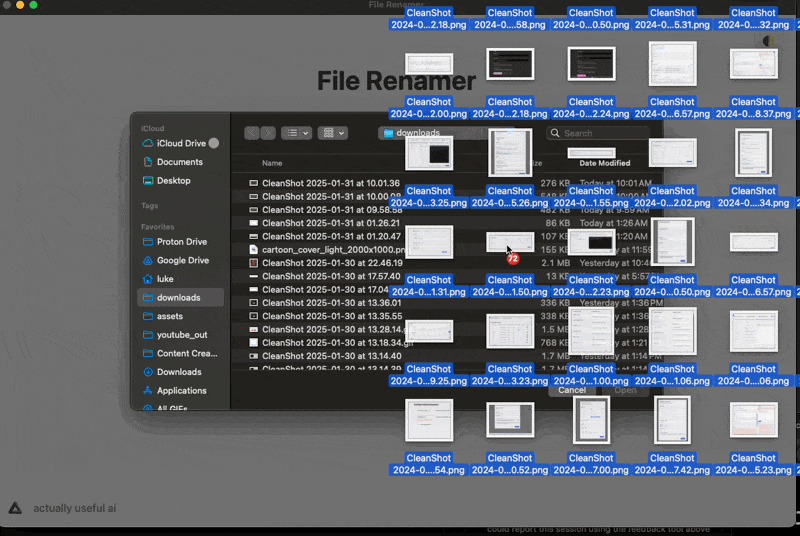Image resolution: width=800 pixels, height=536 pixels.
Task: Click the Open button in dialog
Action: tap(626, 390)
